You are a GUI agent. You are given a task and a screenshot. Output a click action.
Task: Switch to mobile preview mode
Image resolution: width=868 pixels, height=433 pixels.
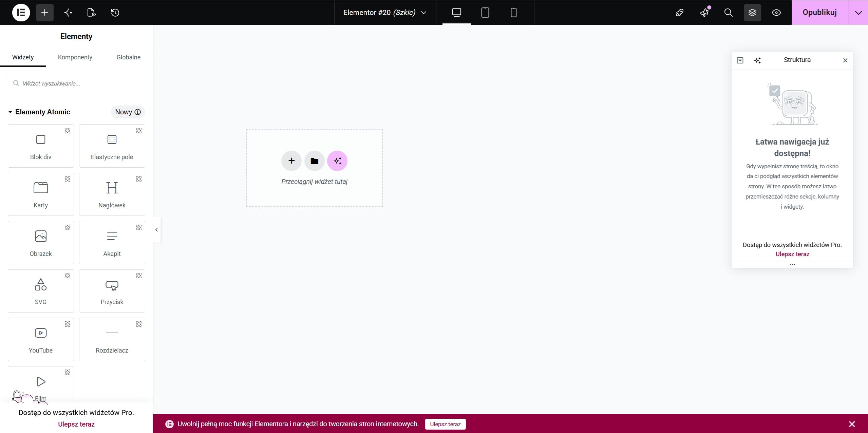click(513, 13)
